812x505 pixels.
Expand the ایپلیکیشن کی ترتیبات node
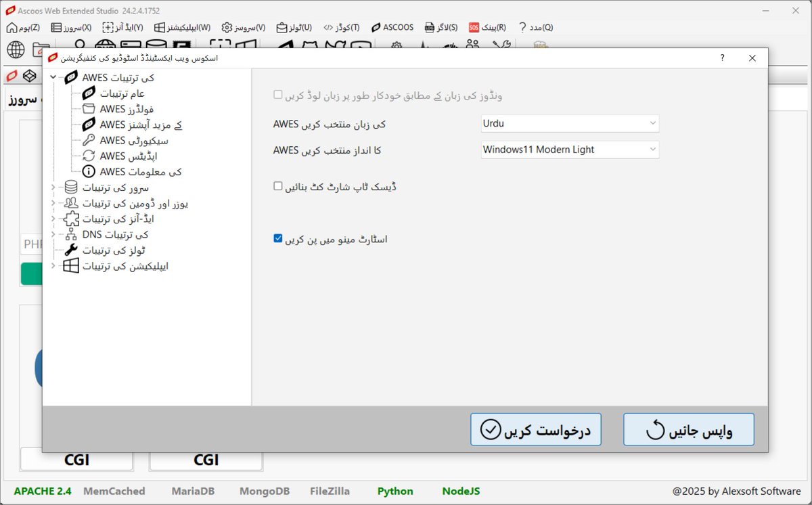pyautogui.click(x=53, y=265)
